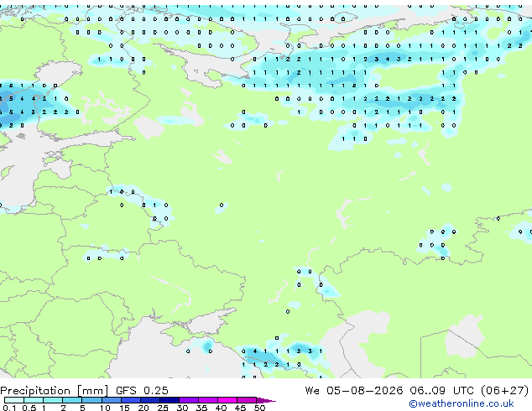This screenshot has width=532, height=411.
Task: Click the 2–5 mm legend color box
Action: click(x=72, y=400)
